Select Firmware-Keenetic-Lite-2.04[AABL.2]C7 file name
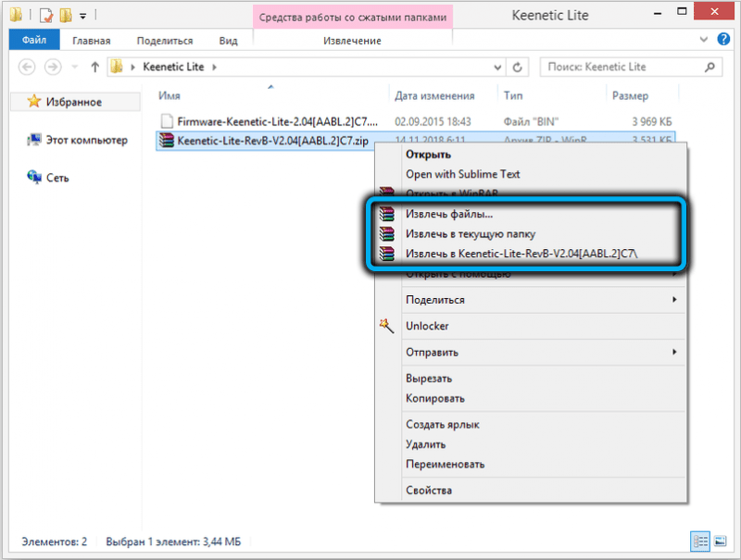 (277, 122)
